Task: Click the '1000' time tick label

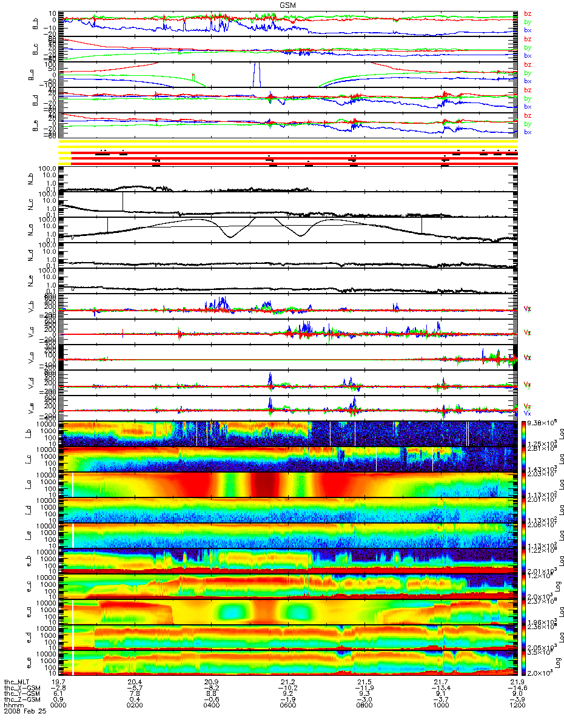Action: click(x=440, y=704)
